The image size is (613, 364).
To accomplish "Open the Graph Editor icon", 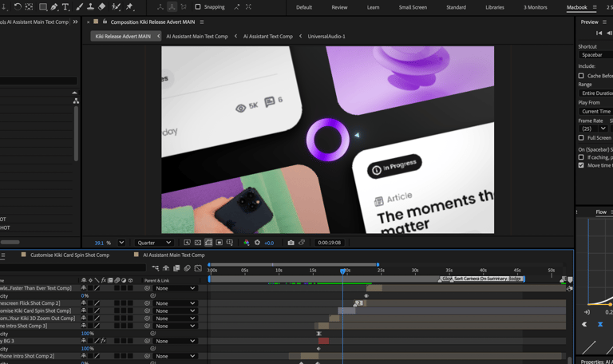I will (x=198, y=268).
